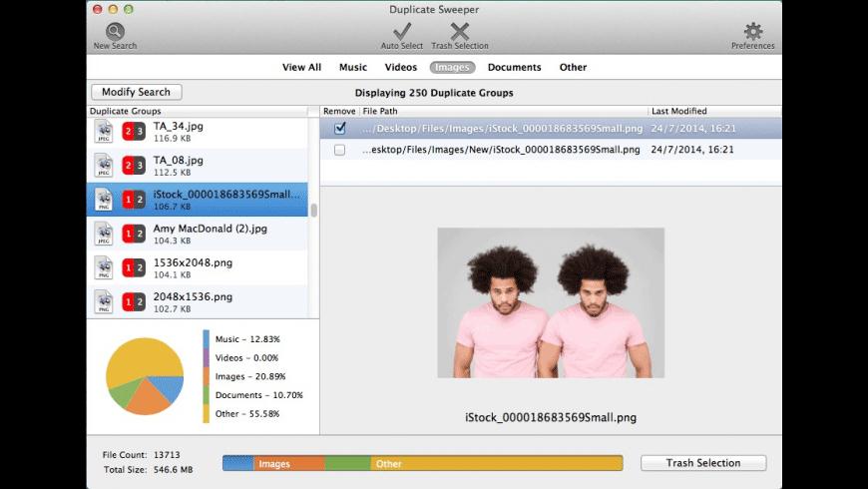Select the Documents category tab

514,67
